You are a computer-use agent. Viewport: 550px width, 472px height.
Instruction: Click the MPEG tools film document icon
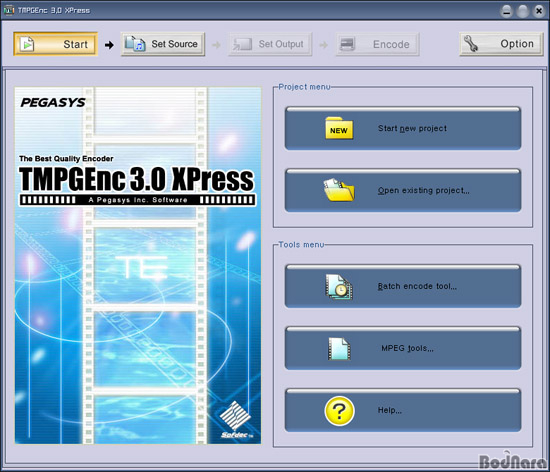pyautogui.click(x=339, y=349)
